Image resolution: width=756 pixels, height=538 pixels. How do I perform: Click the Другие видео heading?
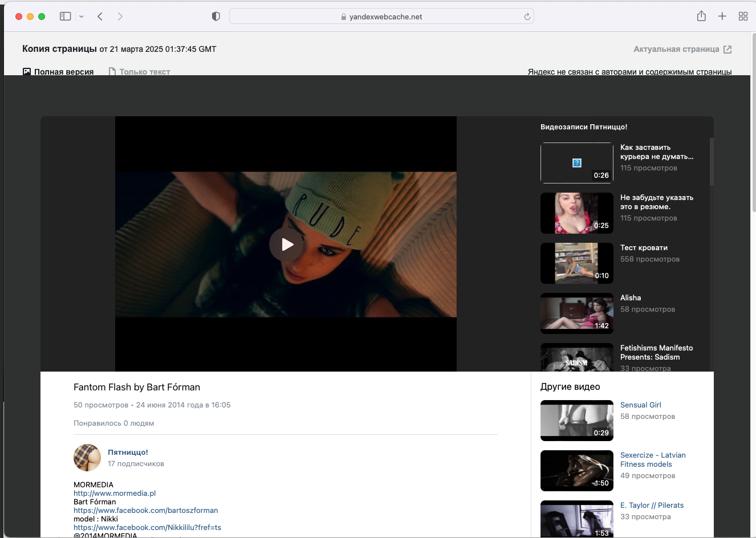[570, 386]
